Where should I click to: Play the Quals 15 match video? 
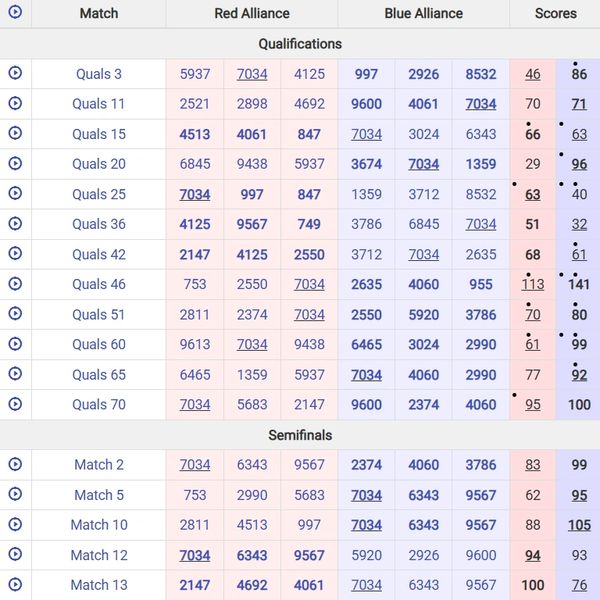[x=15, y=134]
